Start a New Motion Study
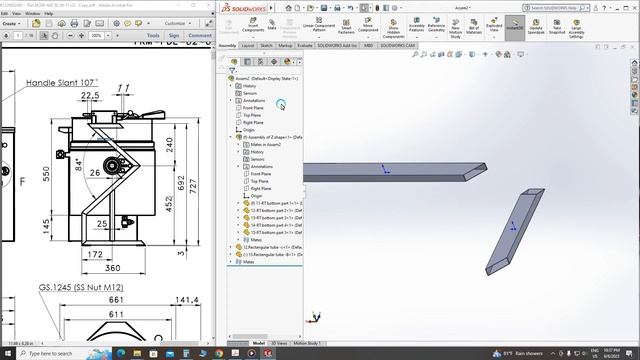This screenshot has width=640, height=360. (x=455, y=29)
